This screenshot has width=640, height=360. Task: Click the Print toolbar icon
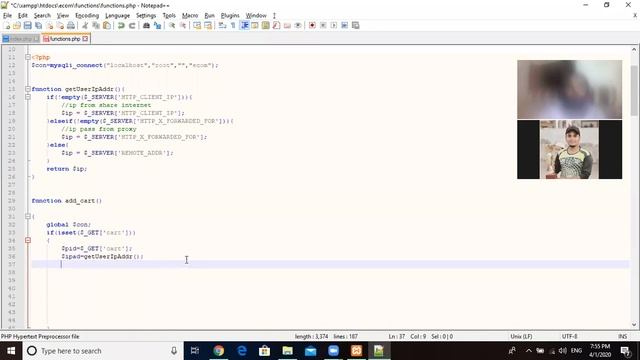point(71,25)
